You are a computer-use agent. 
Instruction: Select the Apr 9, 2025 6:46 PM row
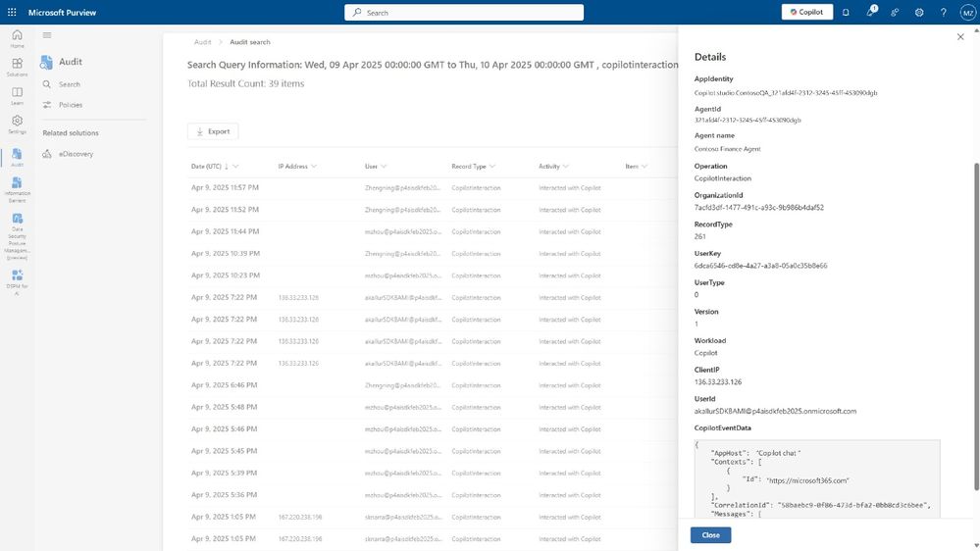pos(433,385)
